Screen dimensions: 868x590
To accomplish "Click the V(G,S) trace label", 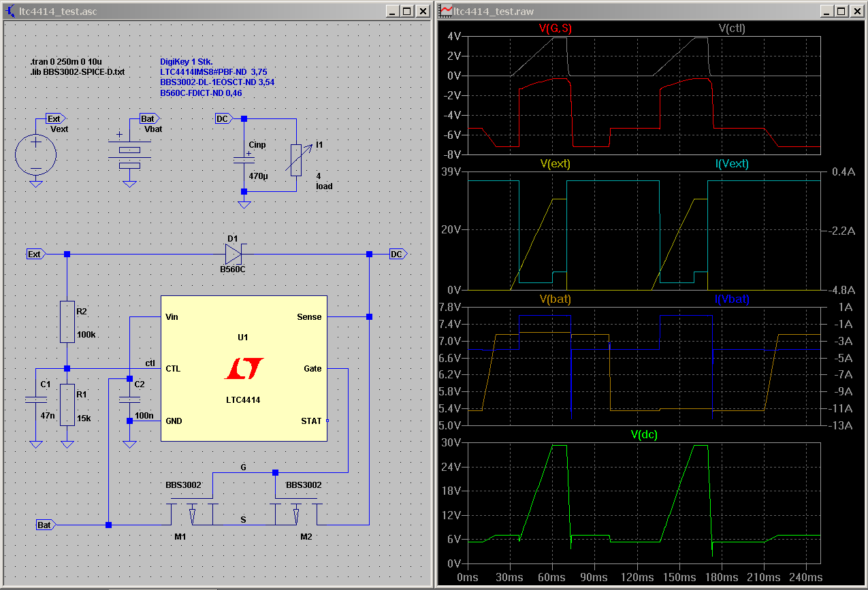I will (556, 28).
